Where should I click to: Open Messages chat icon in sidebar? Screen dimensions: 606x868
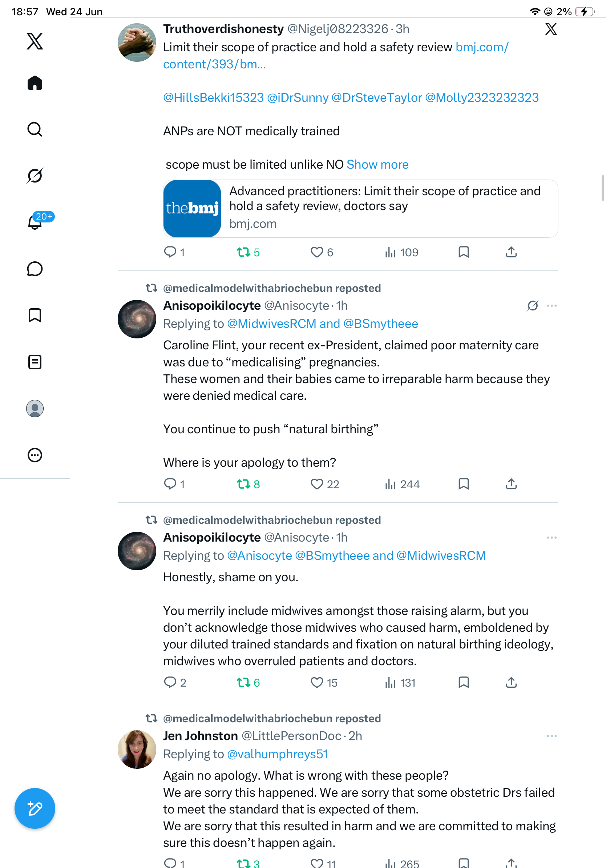[35, 269]
